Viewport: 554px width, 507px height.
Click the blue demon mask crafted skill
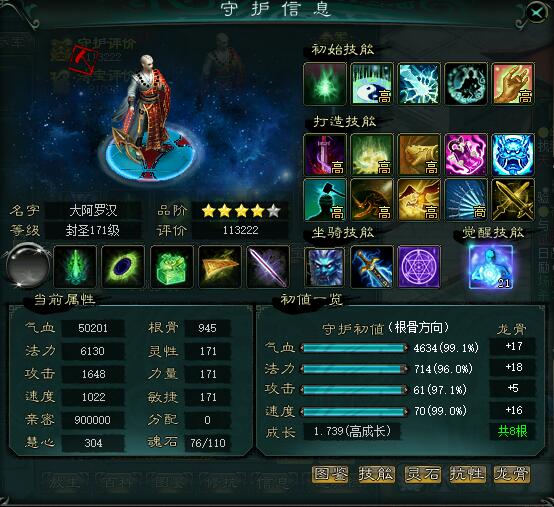513,155
